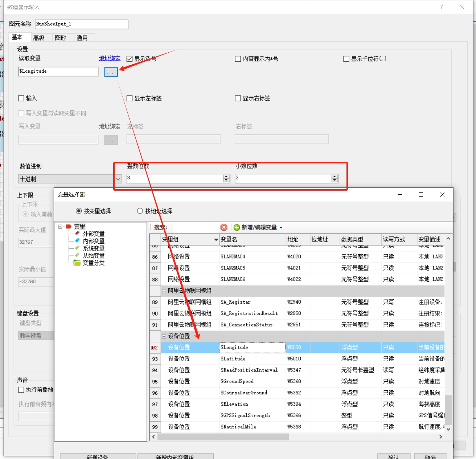Click the red clear-search icon
476x459 pixels.
click(224, 227)
